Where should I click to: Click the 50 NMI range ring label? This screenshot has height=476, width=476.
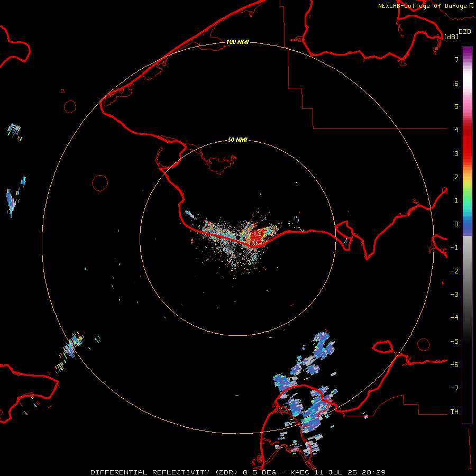click(x=237, y=140)
